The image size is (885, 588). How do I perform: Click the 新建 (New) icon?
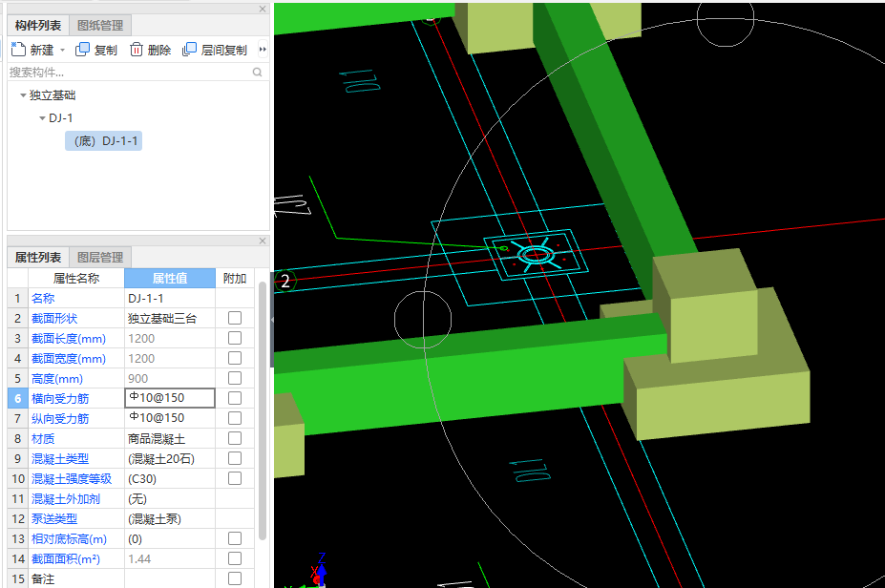coord(18,50)
